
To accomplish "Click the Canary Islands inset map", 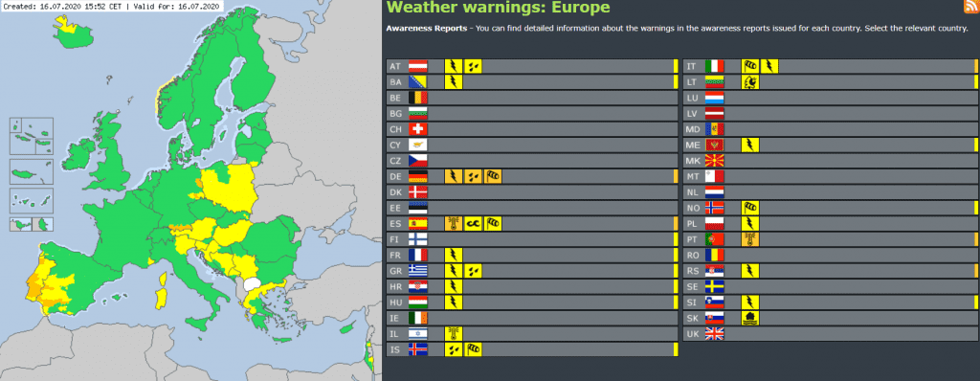I will pyautogui.click(x=32, y=201).
